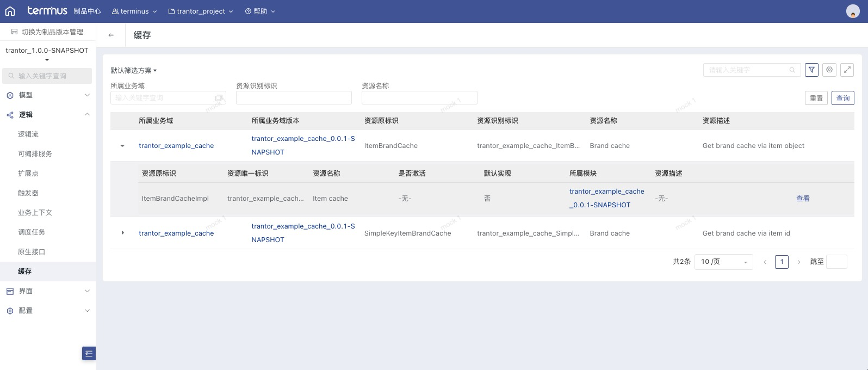
Task: Click the home icon in top bar
Action: 10,11
